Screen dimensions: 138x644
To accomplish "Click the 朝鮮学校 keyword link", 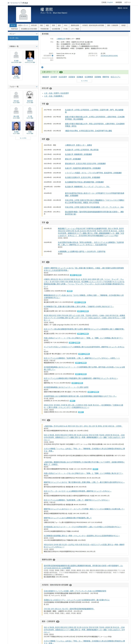I will tap(106, 77).
